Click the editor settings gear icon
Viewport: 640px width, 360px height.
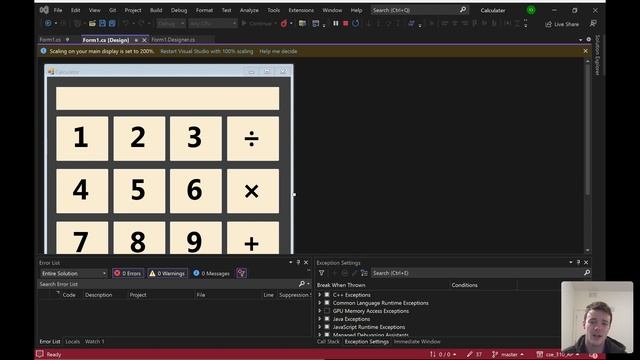pyautogui.click(x=589, y=40)
